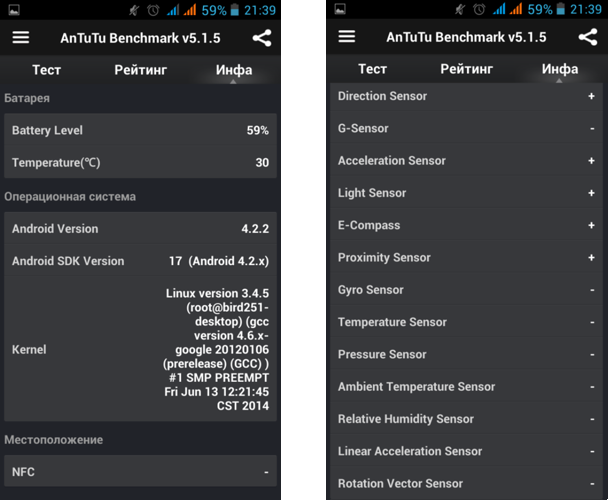Expand Proximity Sensor plus indicator

[591, 258]
